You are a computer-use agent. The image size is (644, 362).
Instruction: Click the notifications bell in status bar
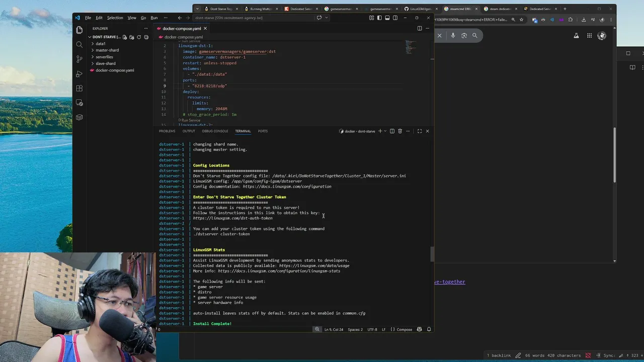(x=429, y=329)
